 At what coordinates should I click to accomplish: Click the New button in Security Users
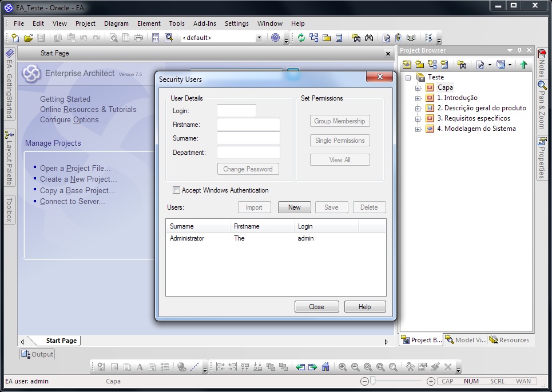point(294,207)
